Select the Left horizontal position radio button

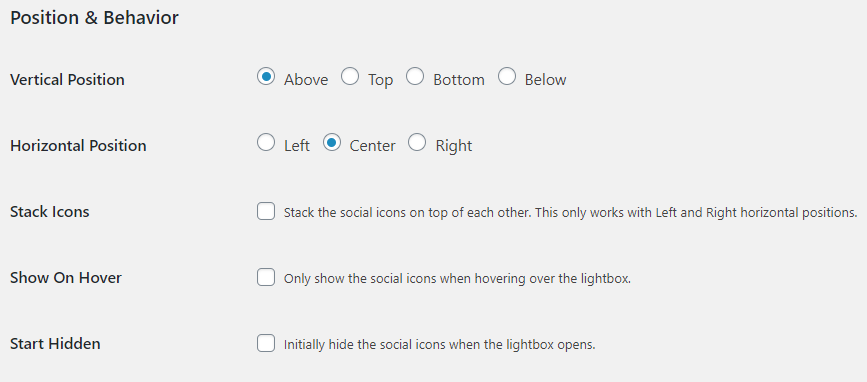click(x=266, y=143)
